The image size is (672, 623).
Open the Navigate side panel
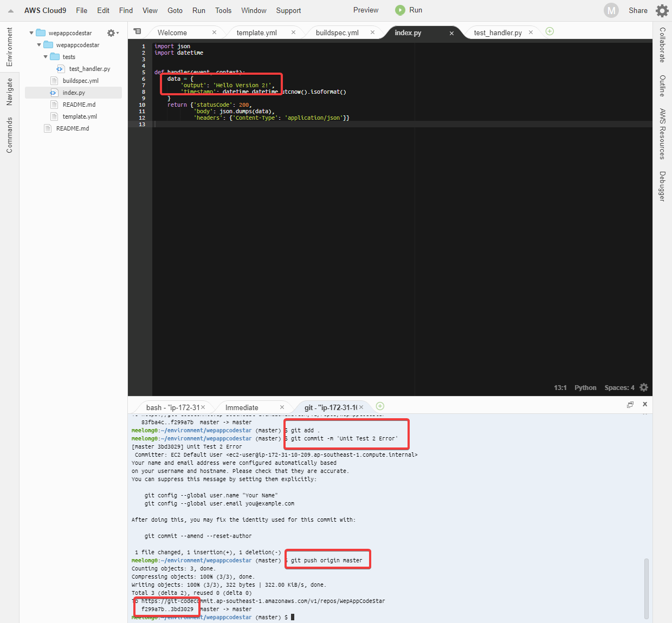point(9,92)
